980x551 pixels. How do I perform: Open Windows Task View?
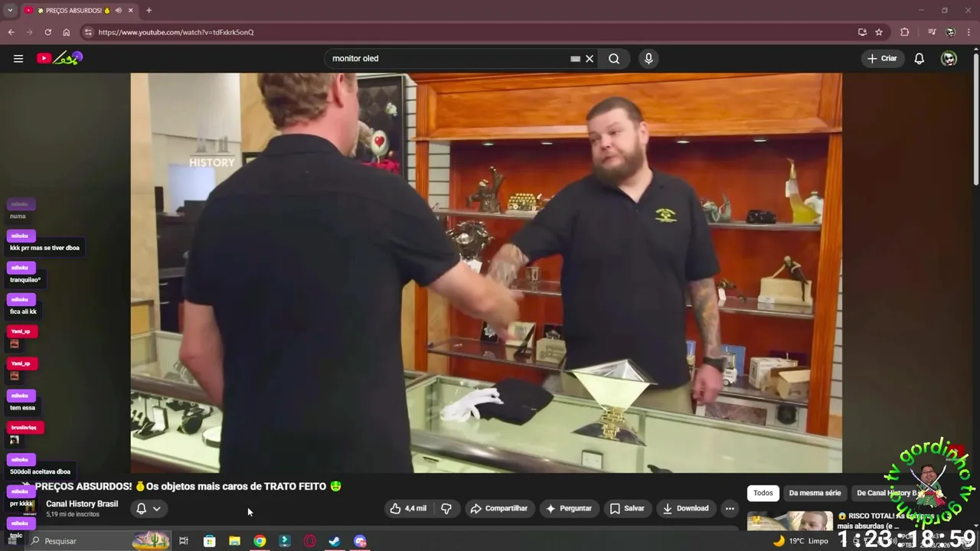click(184, 541)
